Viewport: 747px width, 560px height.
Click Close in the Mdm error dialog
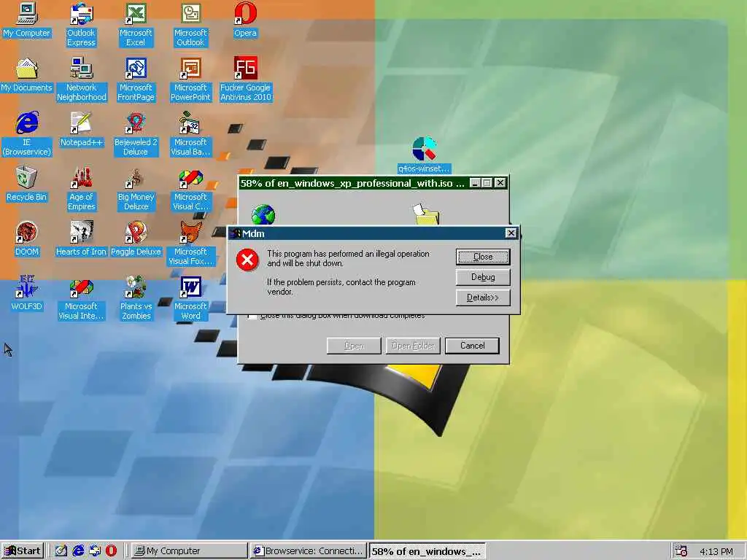(483, 257)
